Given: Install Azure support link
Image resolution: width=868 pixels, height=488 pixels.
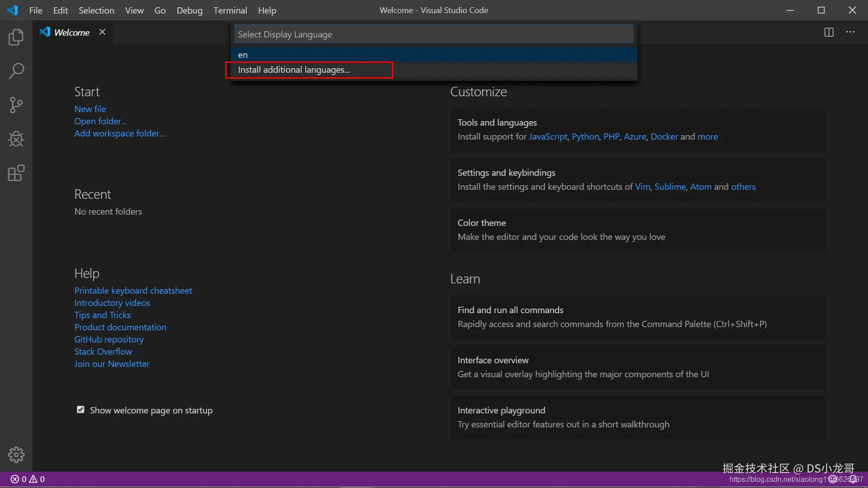Looking at the screenshot, I should pyautogui.click(x=635, y=136).
